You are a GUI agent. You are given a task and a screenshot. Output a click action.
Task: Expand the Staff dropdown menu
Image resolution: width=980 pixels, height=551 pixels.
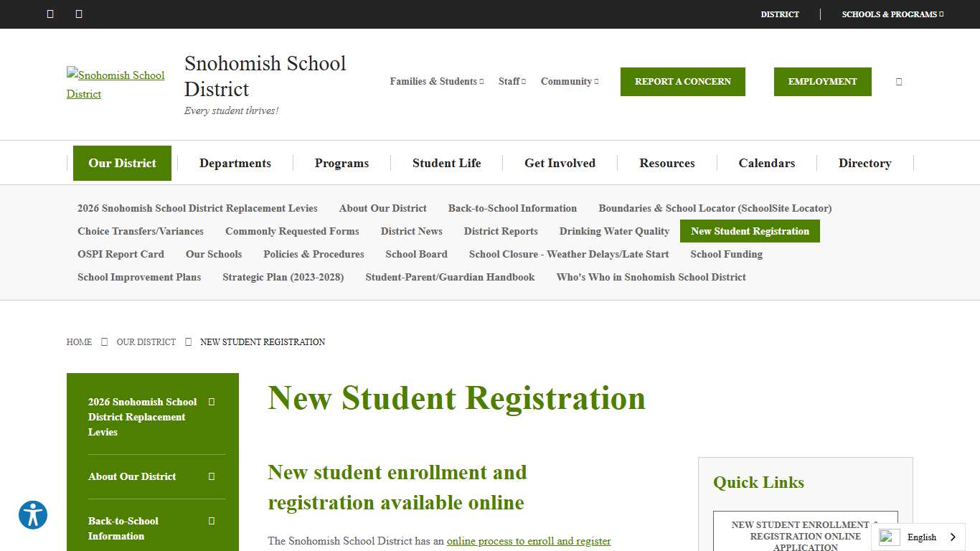[x=511, y=81]
